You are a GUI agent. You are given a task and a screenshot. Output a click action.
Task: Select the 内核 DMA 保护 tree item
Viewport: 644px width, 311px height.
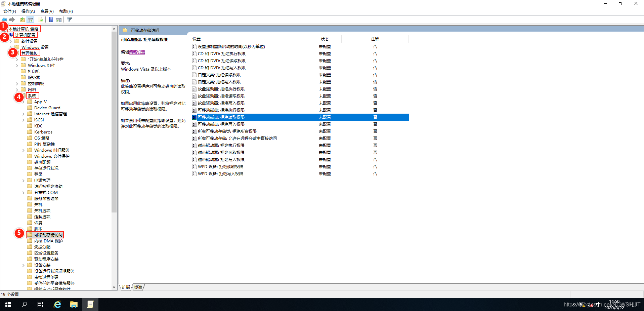pyautogui.click(x=48, y=241)
